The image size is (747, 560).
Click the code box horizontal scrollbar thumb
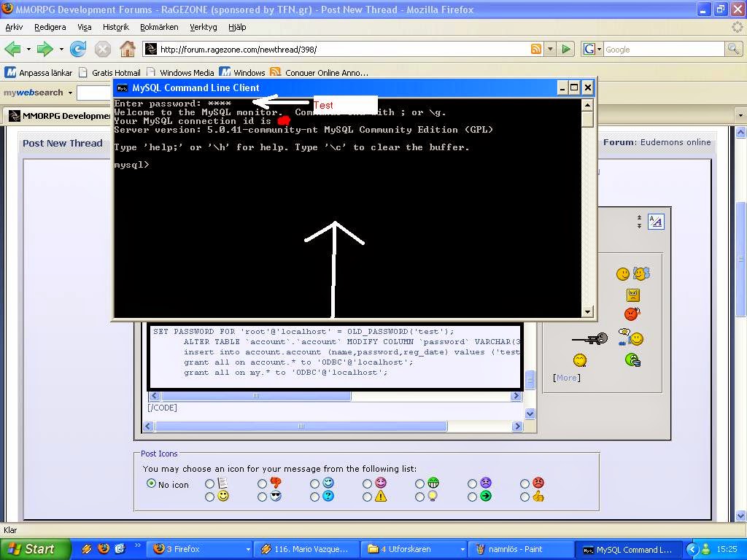tap(256, 396)
